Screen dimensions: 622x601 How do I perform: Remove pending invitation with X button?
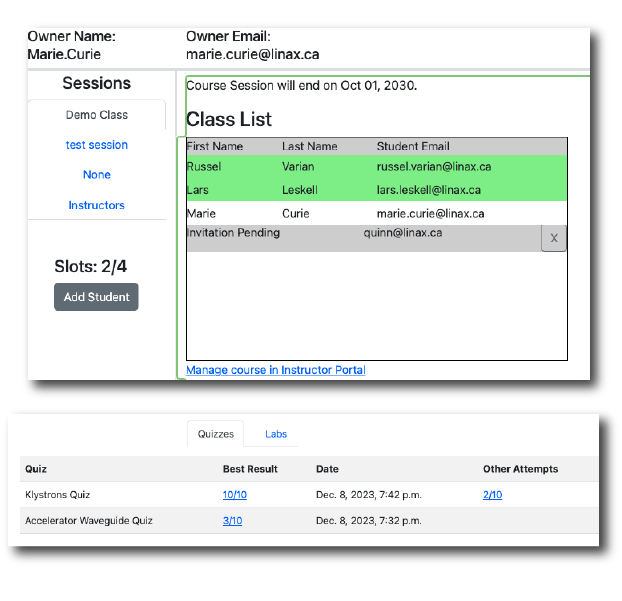click(x=553, y=238)
